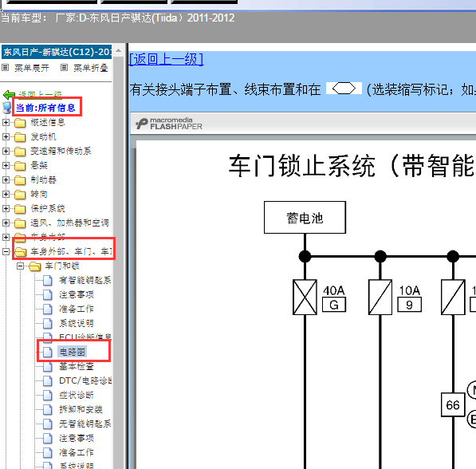Open the 基本检查 document

point(77,366)
